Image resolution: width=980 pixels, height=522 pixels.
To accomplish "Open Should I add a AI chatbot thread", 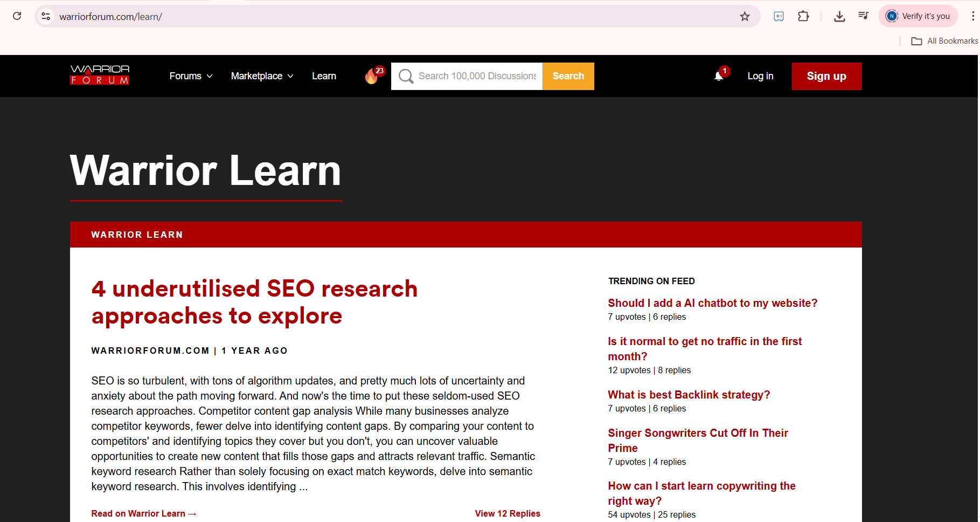I will [712, 303].
